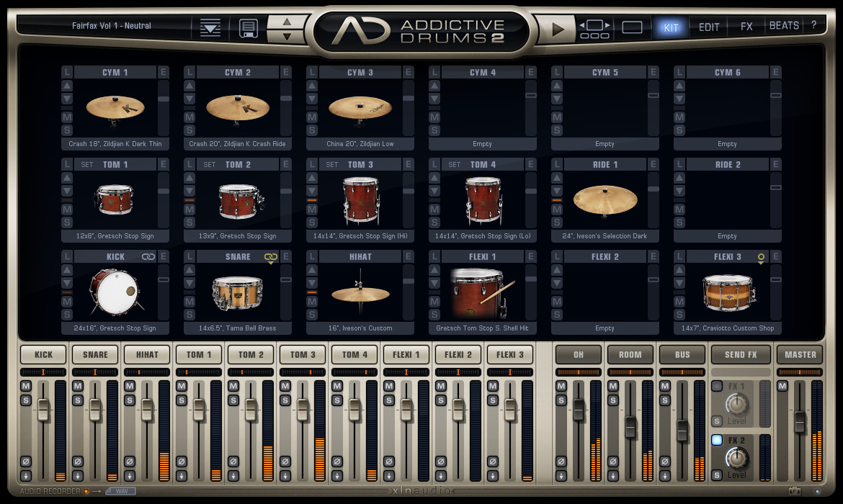The image size is (843, 504).
Task: Click the down arrow on HIHAT slot
Action: coord(312,283)
